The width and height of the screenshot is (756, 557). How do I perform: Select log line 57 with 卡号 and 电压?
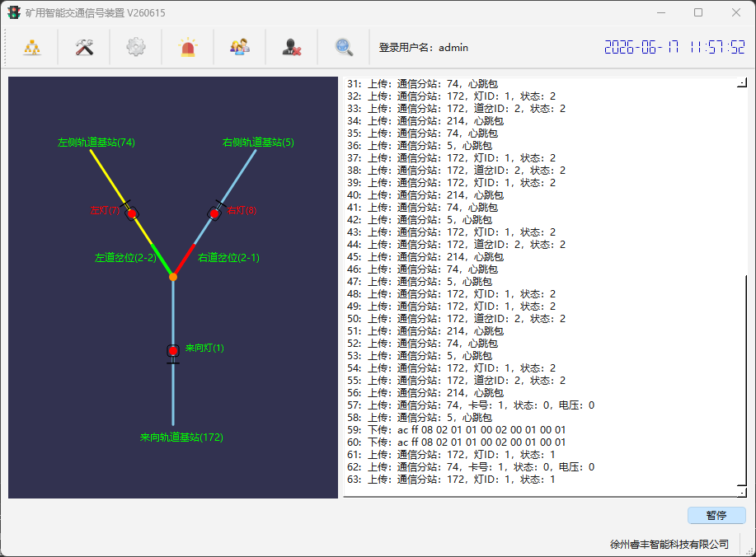tap(471, 405)
